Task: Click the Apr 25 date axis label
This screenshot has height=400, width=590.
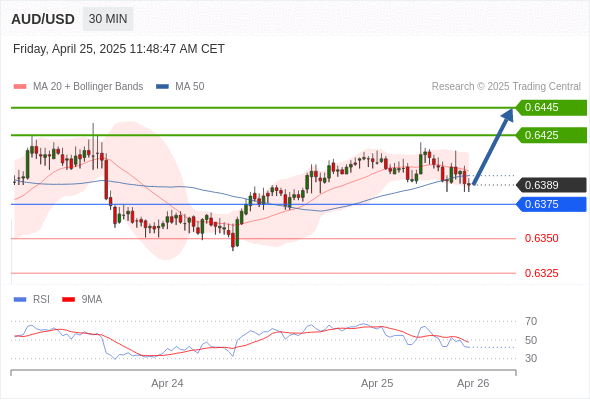Action: [377, 383]
